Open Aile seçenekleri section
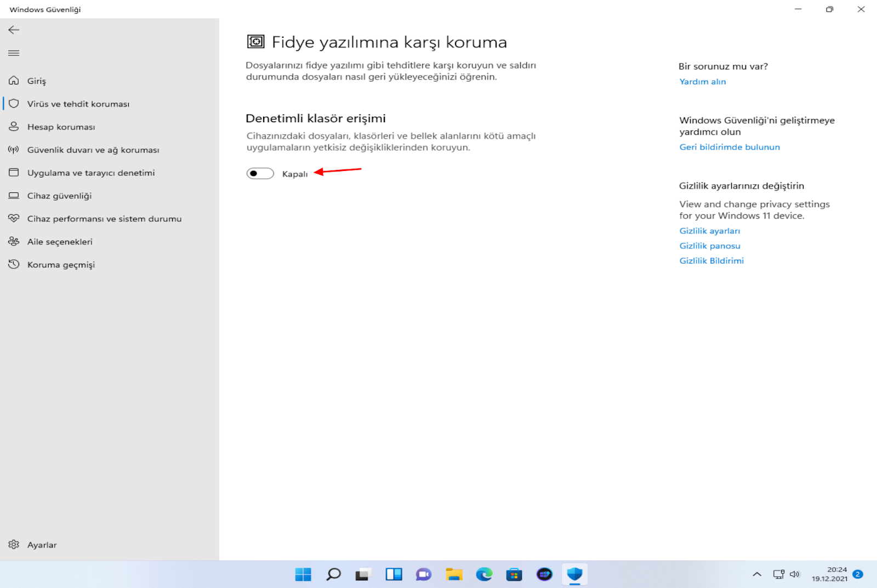This screenshot has width=877, height=588. (x=110, y=242)
